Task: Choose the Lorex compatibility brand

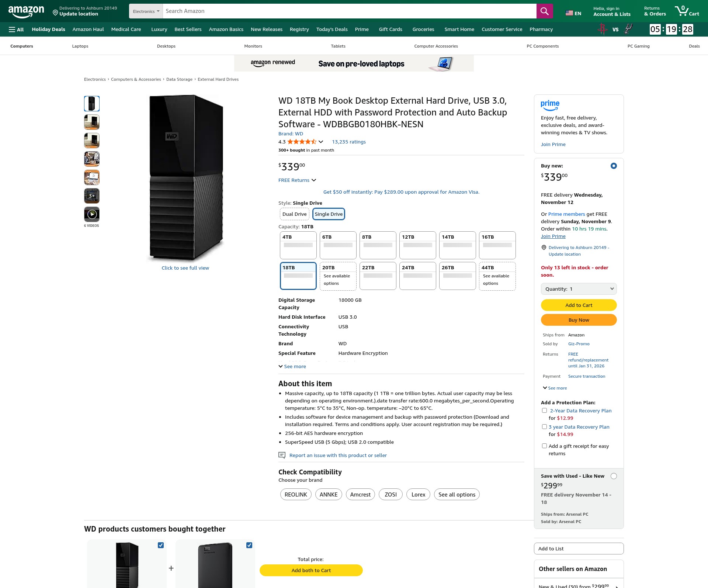Action: [x=418, y=495]
